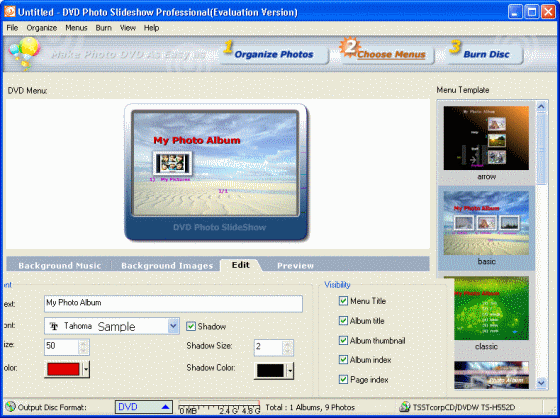The image size is (560, 418).
Task: Switch to Background Music tab
Action: click(60, 265)
